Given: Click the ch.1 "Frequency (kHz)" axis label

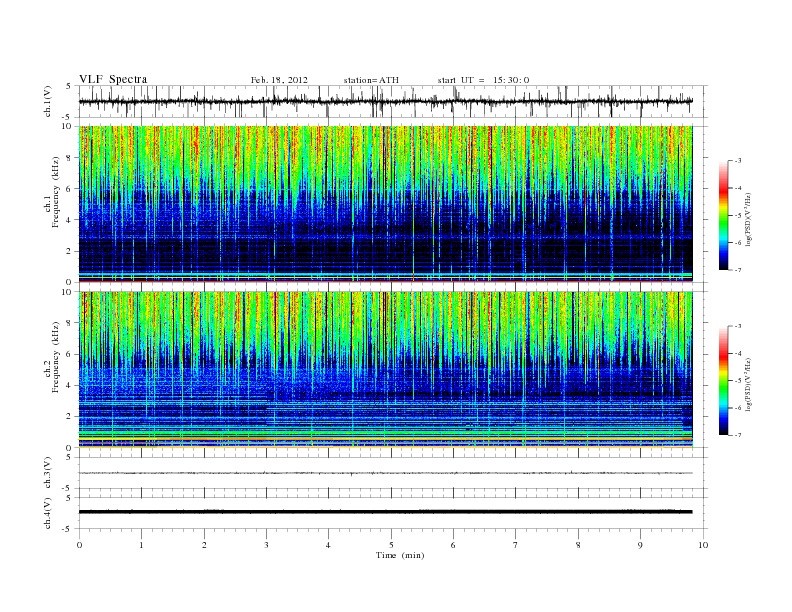Looking at the screenshot, I should coord(55,192).
